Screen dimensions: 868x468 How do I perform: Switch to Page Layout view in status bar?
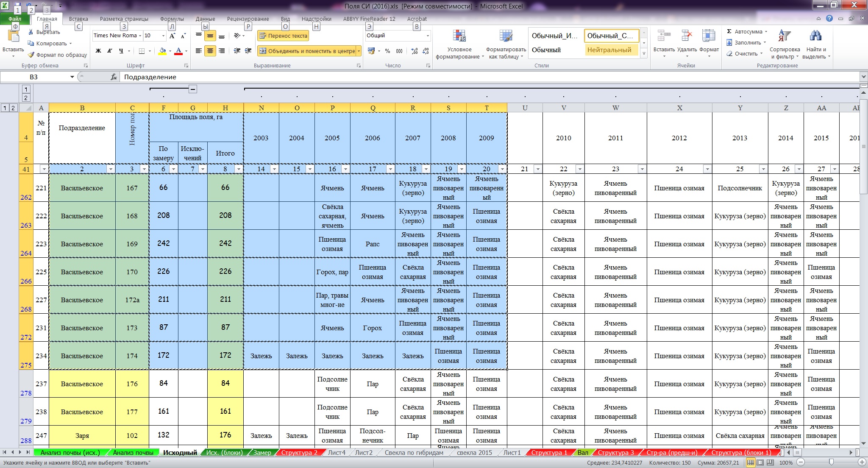(761, 462)
